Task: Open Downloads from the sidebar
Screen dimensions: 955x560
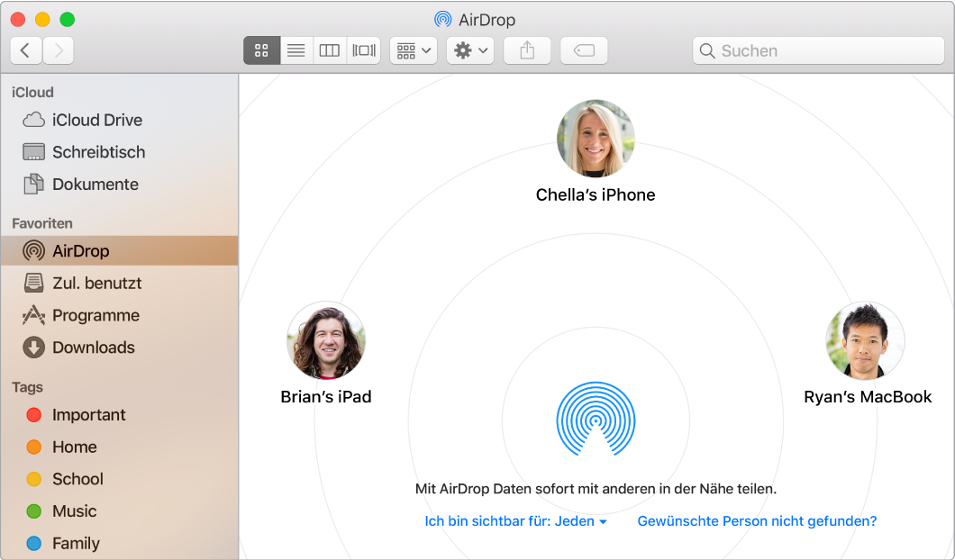Action: (93, 348)
